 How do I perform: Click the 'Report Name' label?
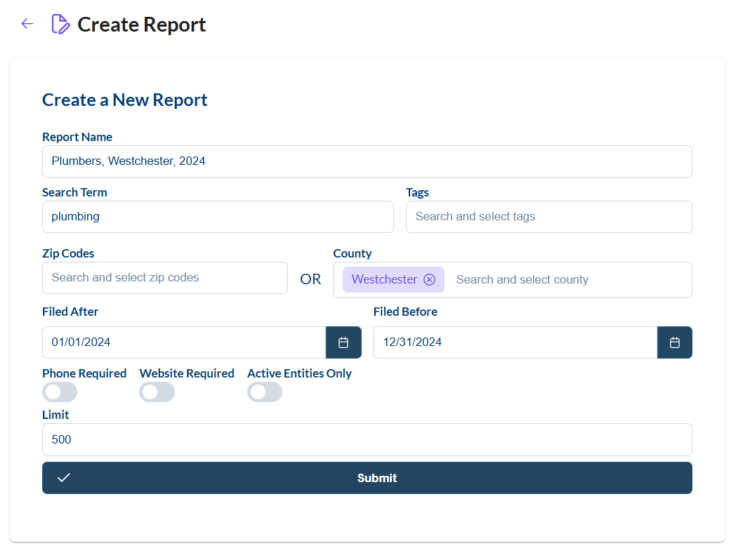[x=77, y=137]
